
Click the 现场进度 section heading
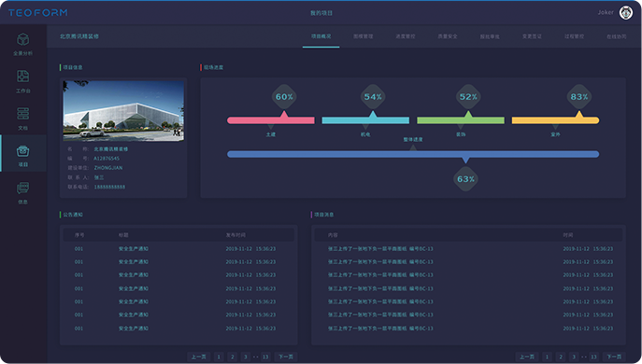pos(213,67)
